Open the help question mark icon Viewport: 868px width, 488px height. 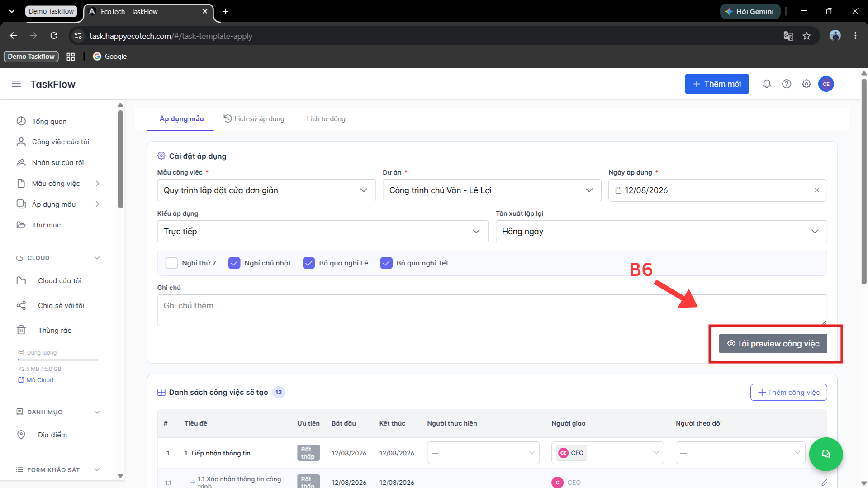point(787,84)
